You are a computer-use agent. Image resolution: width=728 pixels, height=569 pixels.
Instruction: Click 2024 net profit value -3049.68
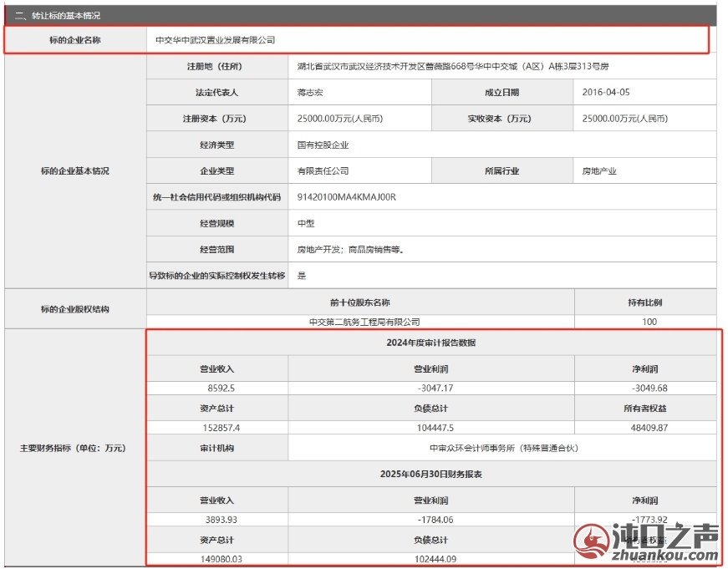pyautogui.click(x=649, y=388)
